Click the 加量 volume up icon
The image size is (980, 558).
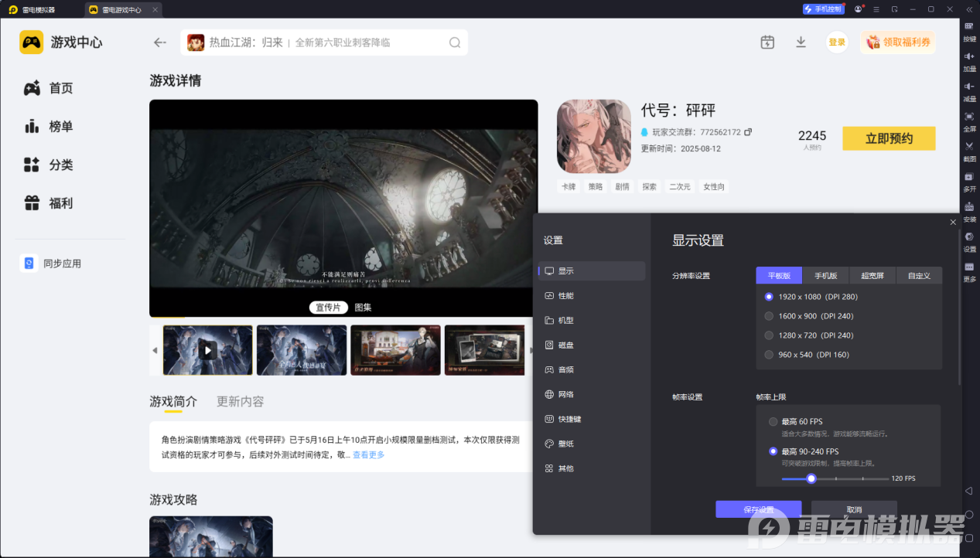968,63
